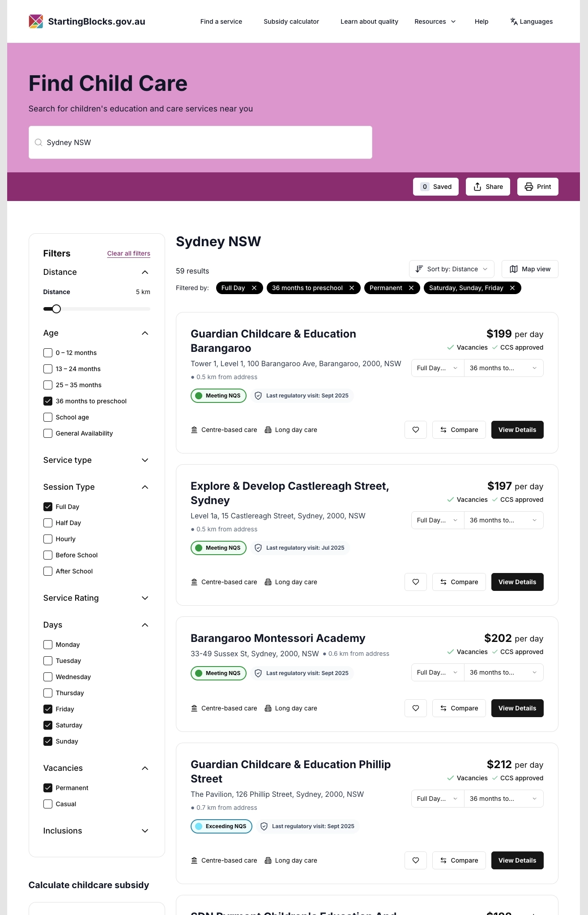Check the 0 – 12 months age box

[48, 353]
